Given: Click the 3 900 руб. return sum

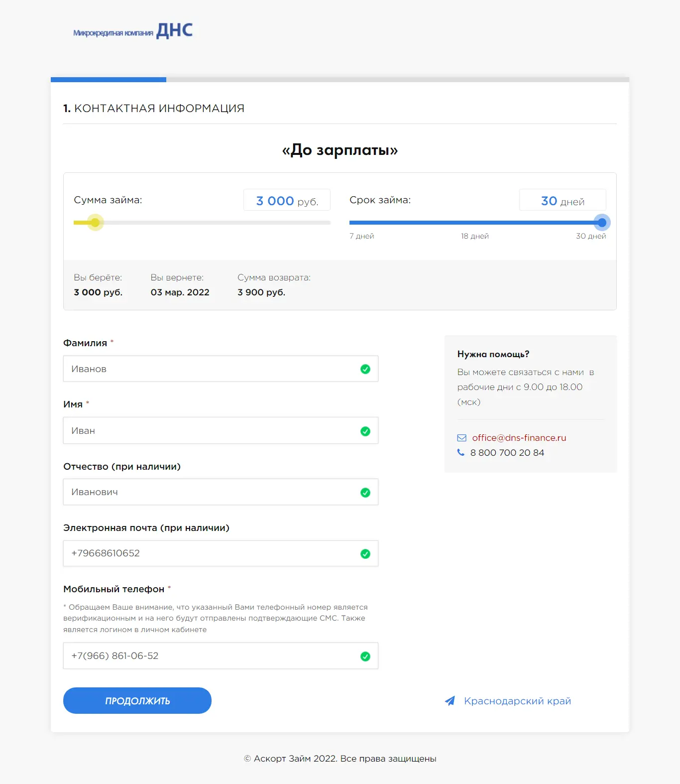Looking at the screenshot, I should (x=261, y=292).
